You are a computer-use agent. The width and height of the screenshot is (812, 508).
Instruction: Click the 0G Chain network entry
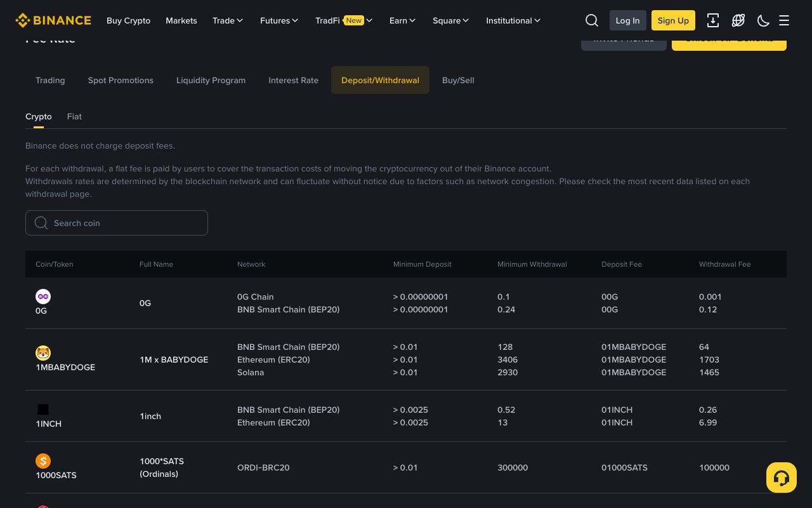coord(255,297)
